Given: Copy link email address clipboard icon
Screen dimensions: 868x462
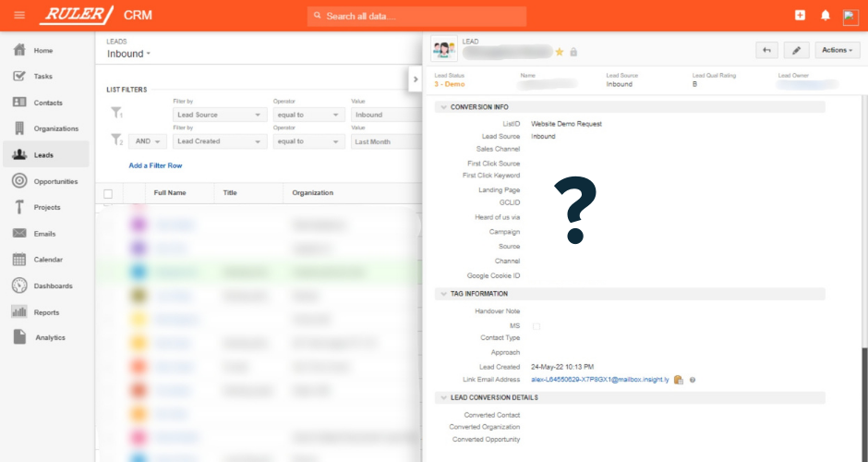Looking at the screenshot, I should [678, 380].
